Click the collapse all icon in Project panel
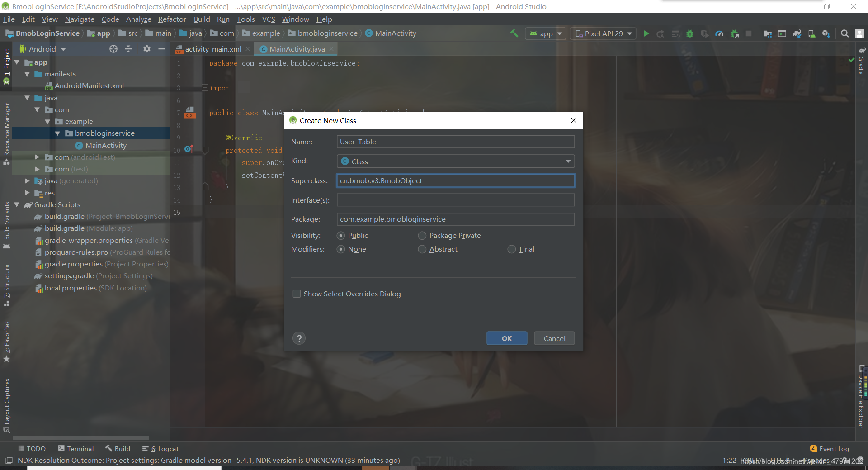This screenshot has height=470, width=868. pyautogui.click(x=128, y=49)
